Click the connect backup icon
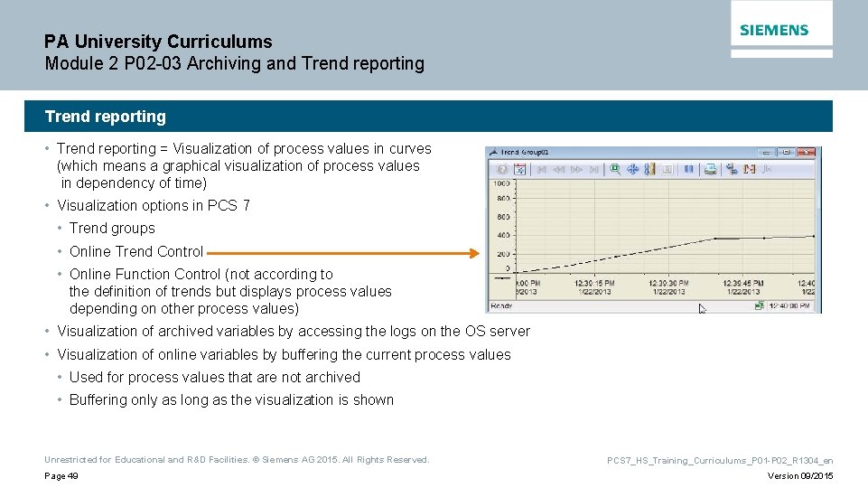 (732, 170)
